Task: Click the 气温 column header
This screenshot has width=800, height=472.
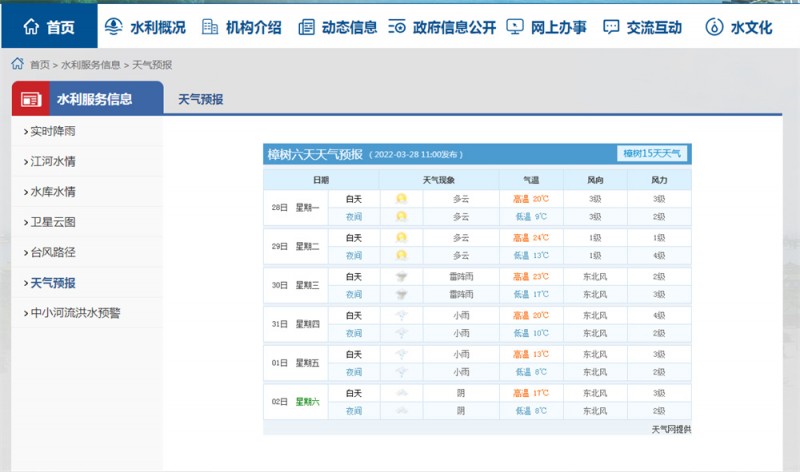Action: coord(531,180)
